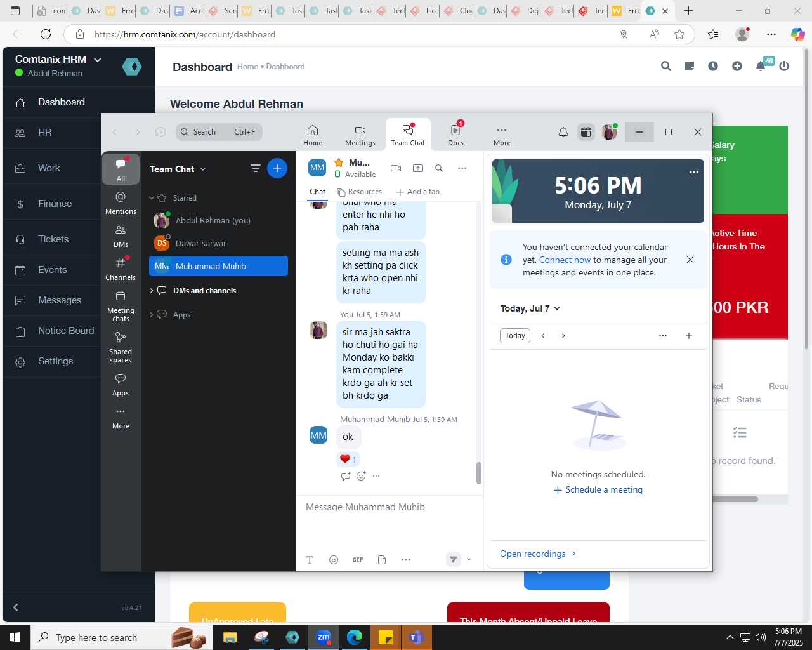Expand DMs and channels section
The height and width of the screenshot is (650, 812).
152,291
